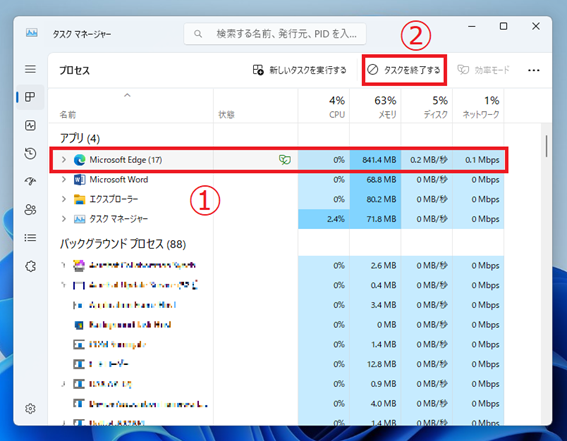This screenshot has height=441, width=567.
Task: Click the タスク マネージャー process row icon
Action: tap(80, 219)
